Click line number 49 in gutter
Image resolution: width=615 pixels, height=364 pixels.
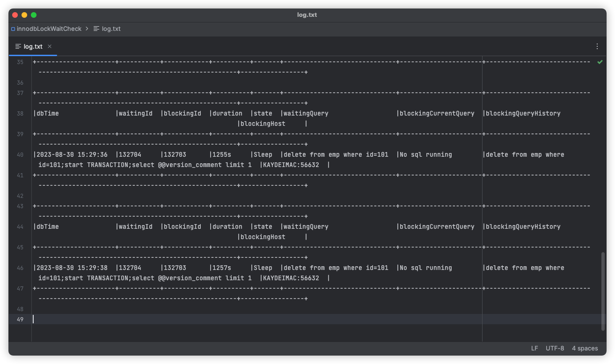[x=20, y=319]
